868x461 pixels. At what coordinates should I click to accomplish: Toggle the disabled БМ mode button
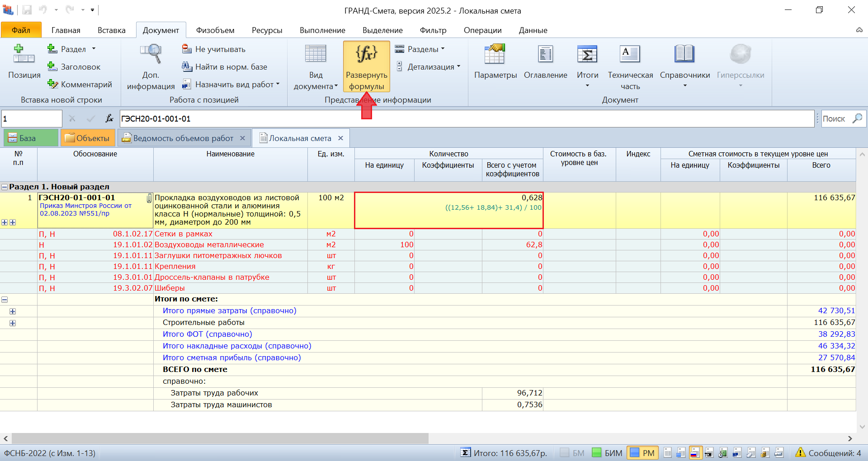[x=572, y=453]
